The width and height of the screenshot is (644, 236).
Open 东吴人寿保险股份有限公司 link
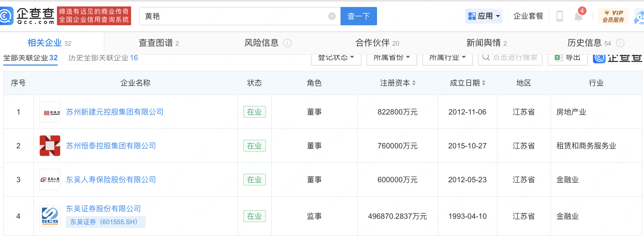coord(111,180)
